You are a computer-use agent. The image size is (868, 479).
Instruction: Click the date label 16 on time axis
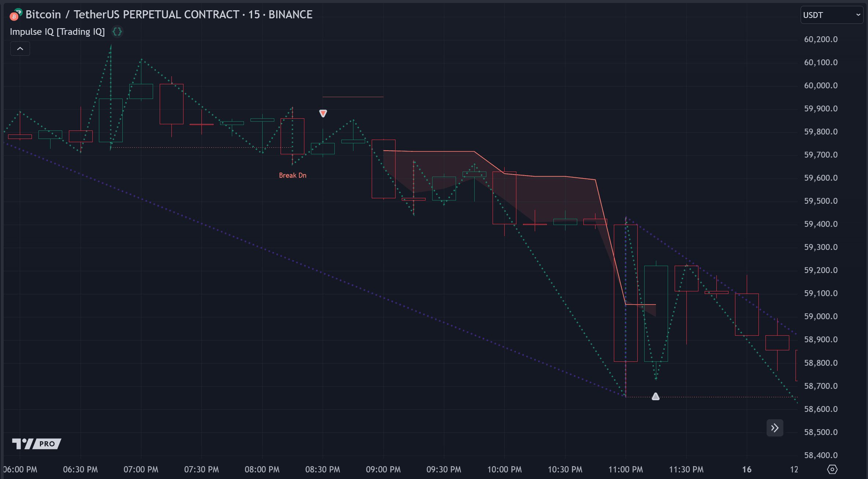tap(747, 469)
